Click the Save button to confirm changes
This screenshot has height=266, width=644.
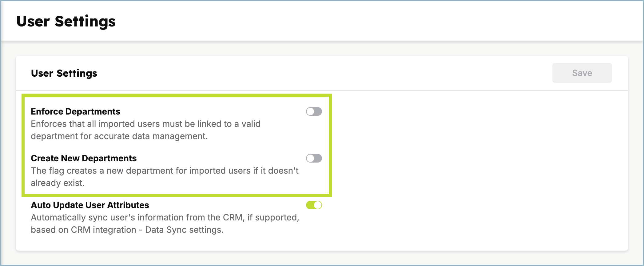coord(582,73)
